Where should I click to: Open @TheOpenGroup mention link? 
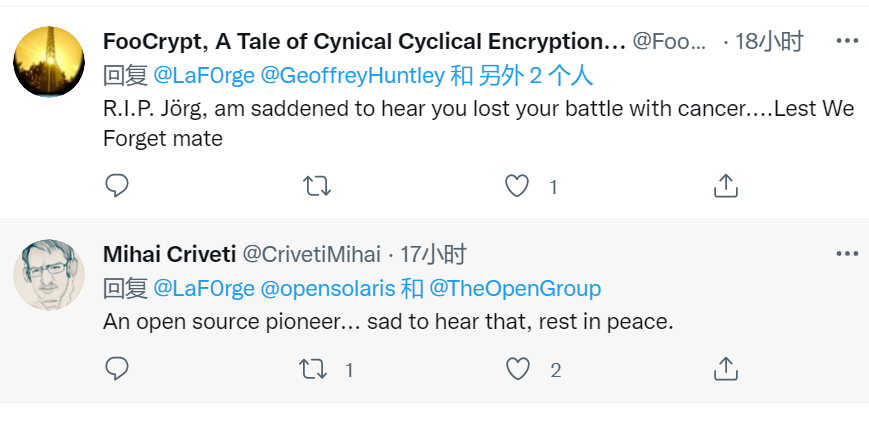click(515, 289)
